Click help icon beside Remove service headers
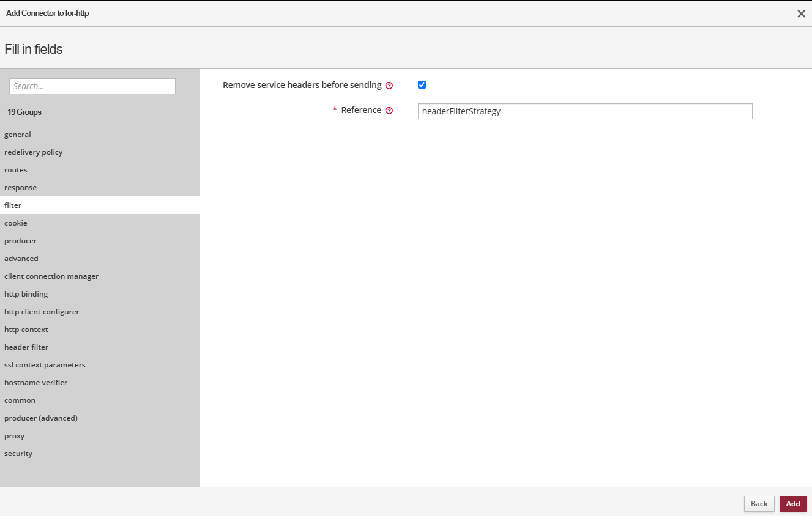Viewport: 812px width, 516px height. point(389,86)
